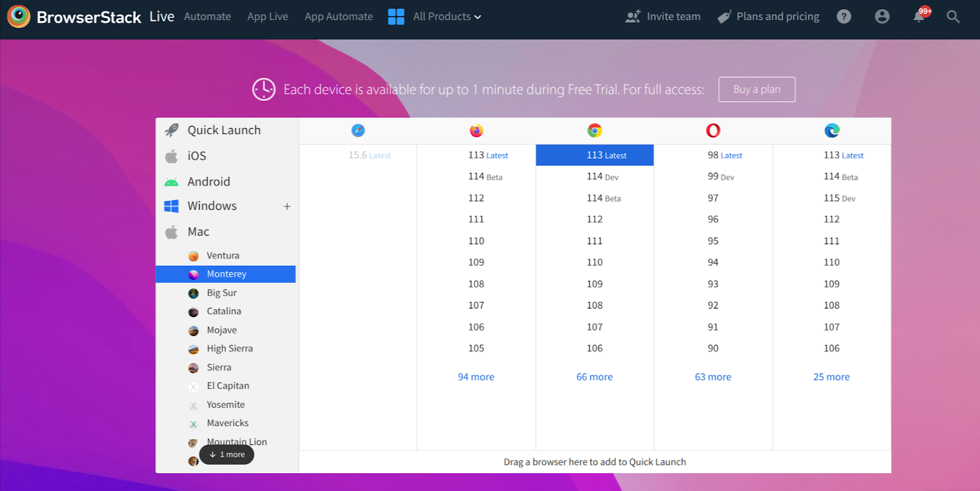Open the App Live tab

point(268,17)
